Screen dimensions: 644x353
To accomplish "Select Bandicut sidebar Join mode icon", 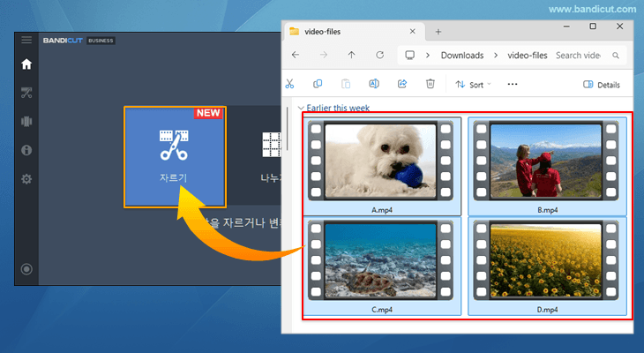I will (x=26, y=122).
